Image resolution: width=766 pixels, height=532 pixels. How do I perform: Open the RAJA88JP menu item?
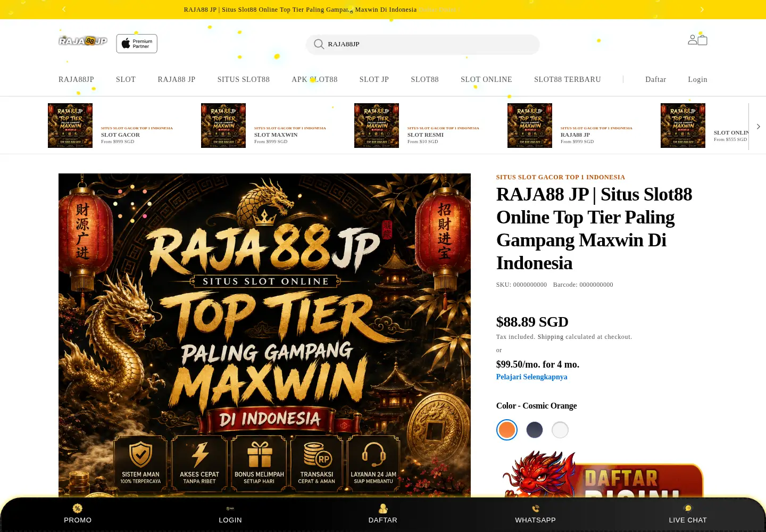click(76, 79)
